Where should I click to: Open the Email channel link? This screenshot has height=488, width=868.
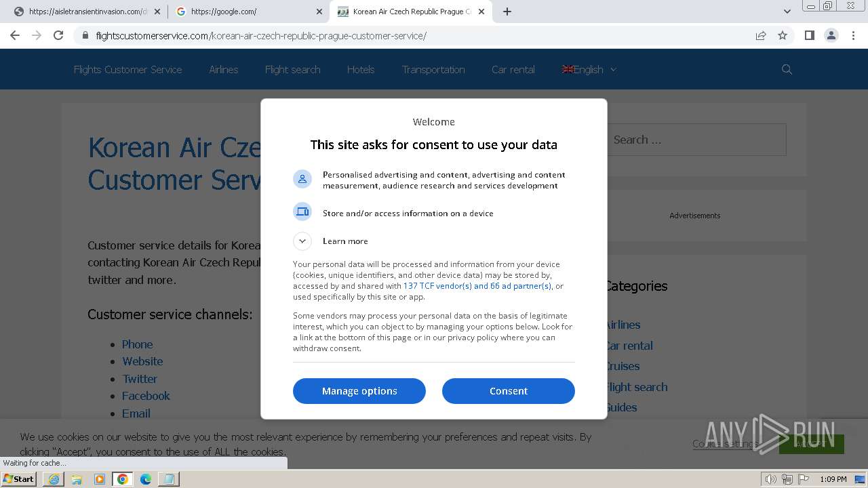[x=136, y=413]
